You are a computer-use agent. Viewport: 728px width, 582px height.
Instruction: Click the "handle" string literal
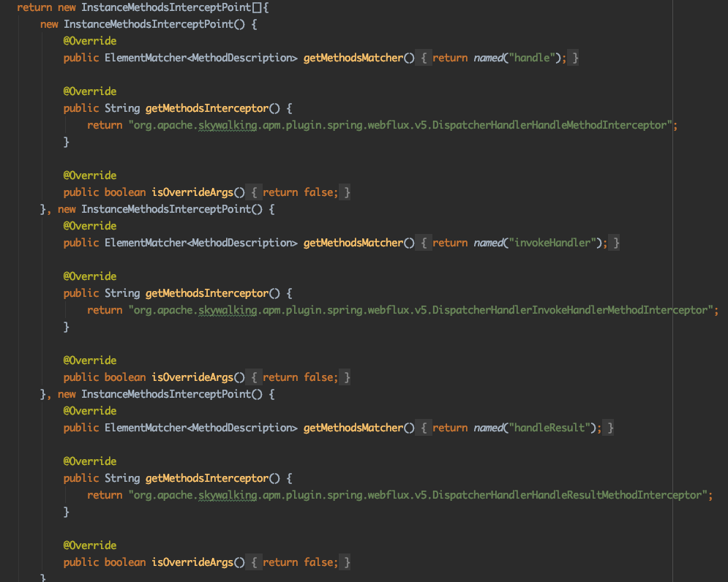click(532, 58)
